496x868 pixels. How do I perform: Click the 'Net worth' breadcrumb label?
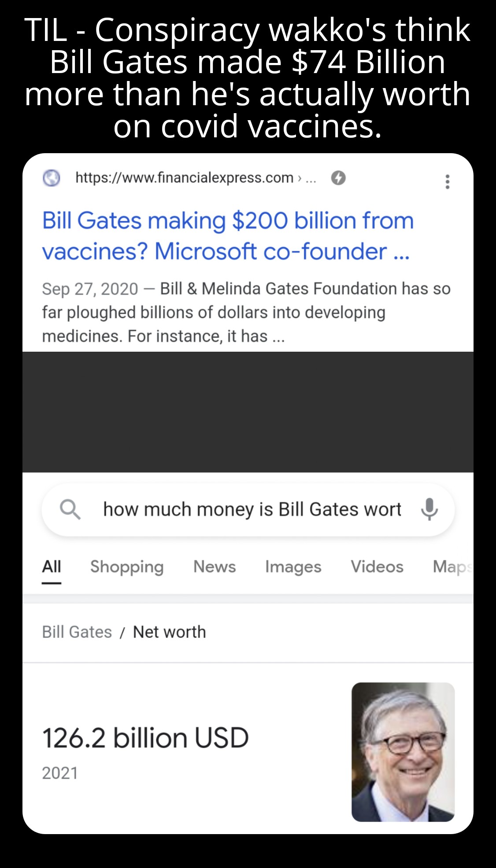point(169,632)
